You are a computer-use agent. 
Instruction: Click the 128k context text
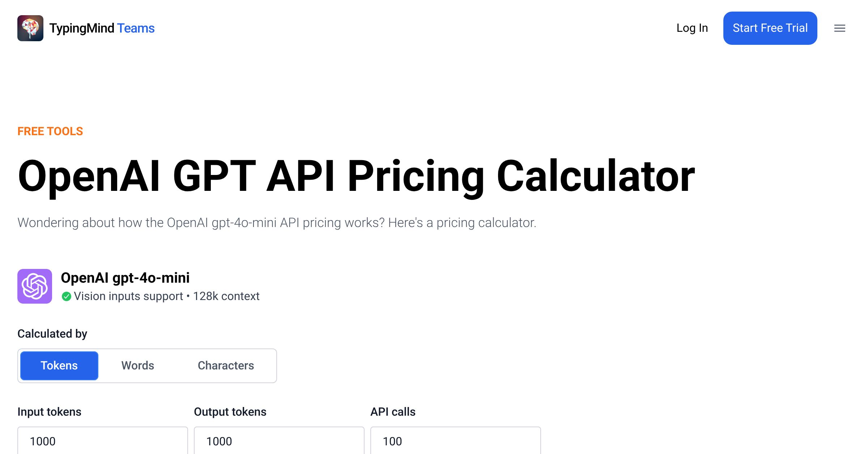point(226,296)
